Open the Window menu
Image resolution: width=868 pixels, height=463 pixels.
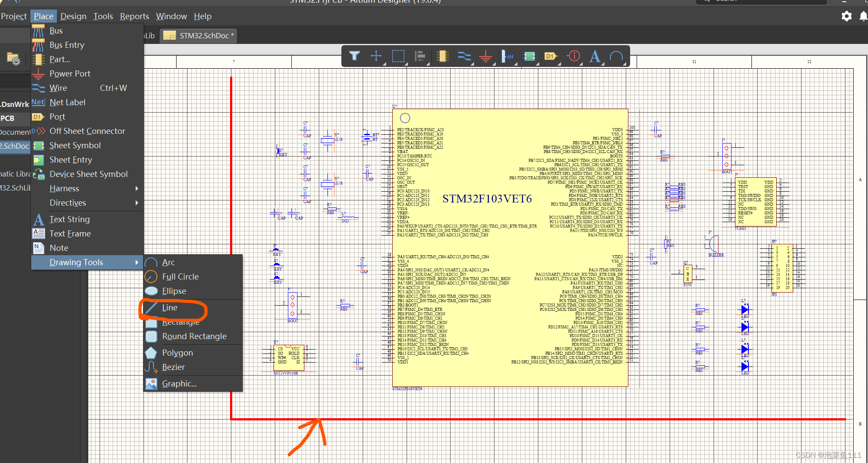(x=171, y=16)
